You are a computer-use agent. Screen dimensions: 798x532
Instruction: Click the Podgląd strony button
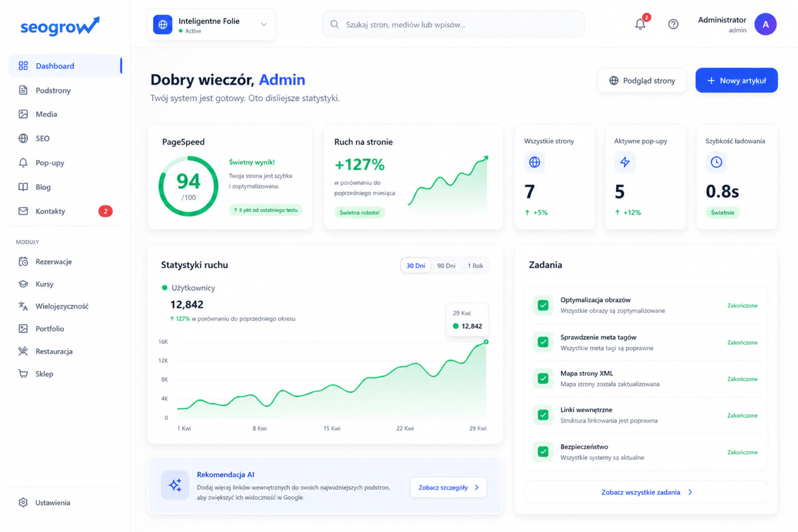(642, 80)
